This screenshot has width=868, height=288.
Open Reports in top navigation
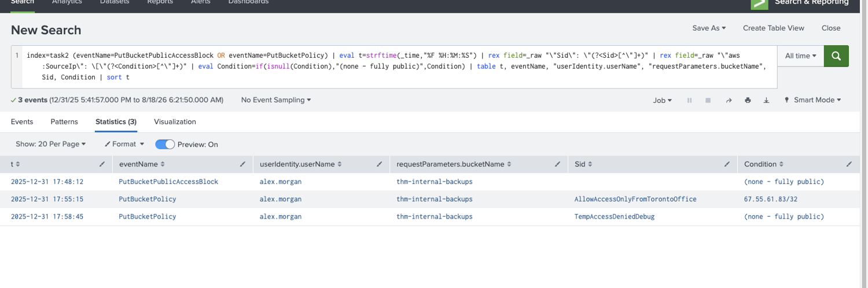(160, 3)
